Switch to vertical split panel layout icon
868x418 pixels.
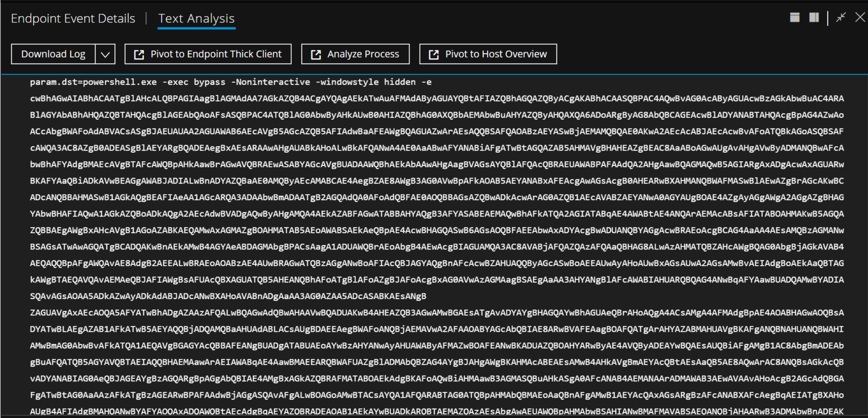[x=814, y=18]
